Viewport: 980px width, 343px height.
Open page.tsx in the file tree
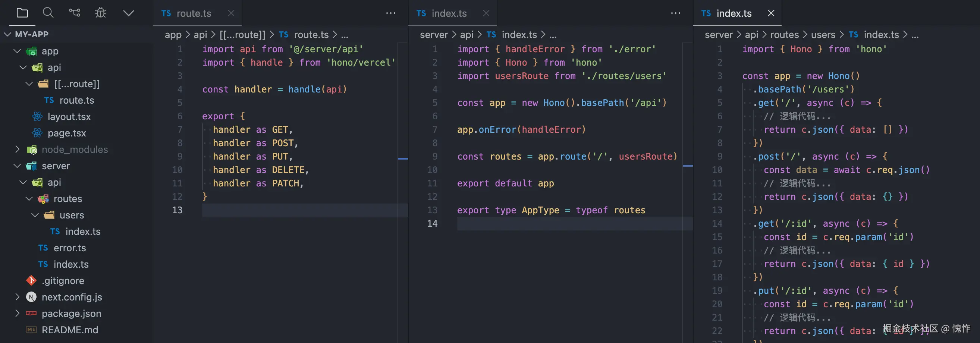(67, 133)
